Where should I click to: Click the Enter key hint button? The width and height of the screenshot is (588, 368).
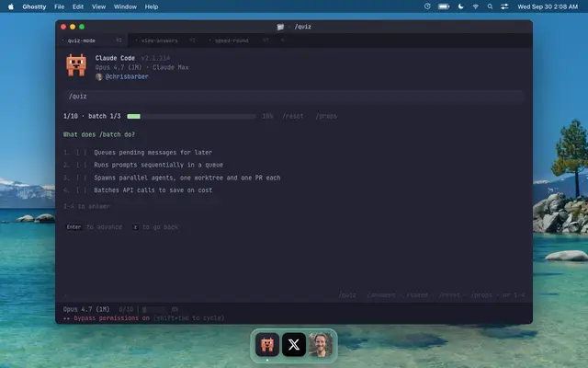pyautogui.click(x=73, y=227)
